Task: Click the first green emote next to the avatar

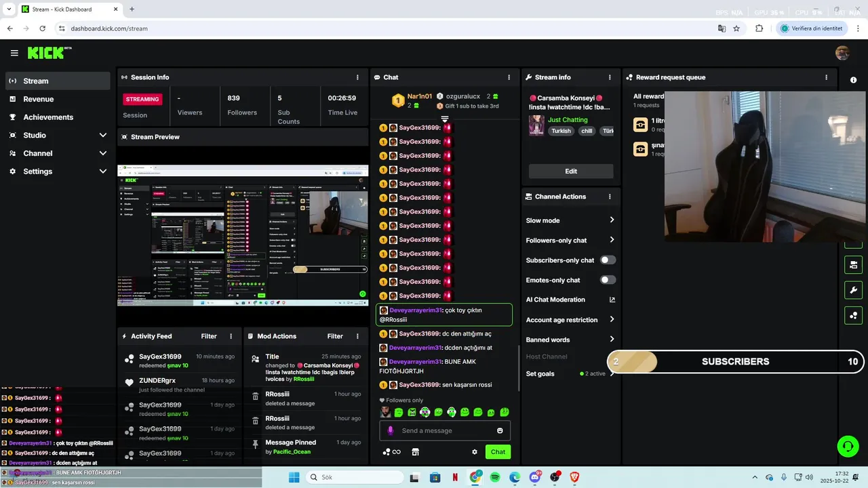Action: (x=399, y=412)
